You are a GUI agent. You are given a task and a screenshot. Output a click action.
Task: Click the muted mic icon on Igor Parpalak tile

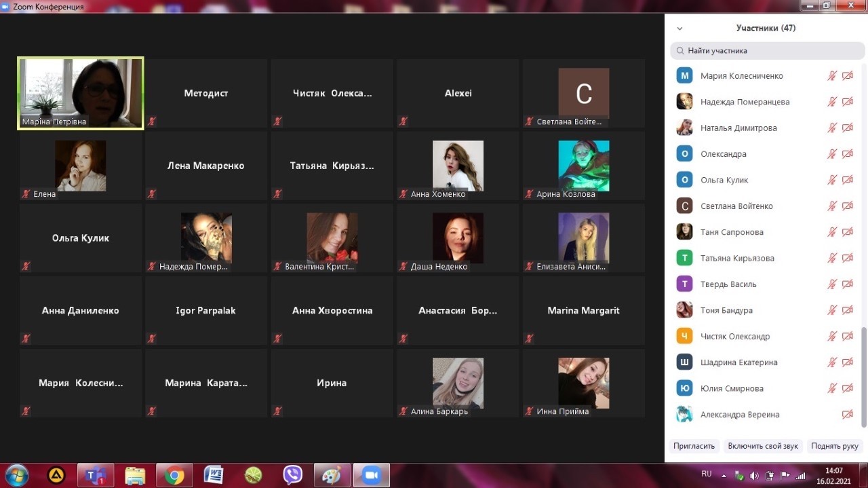152,339
